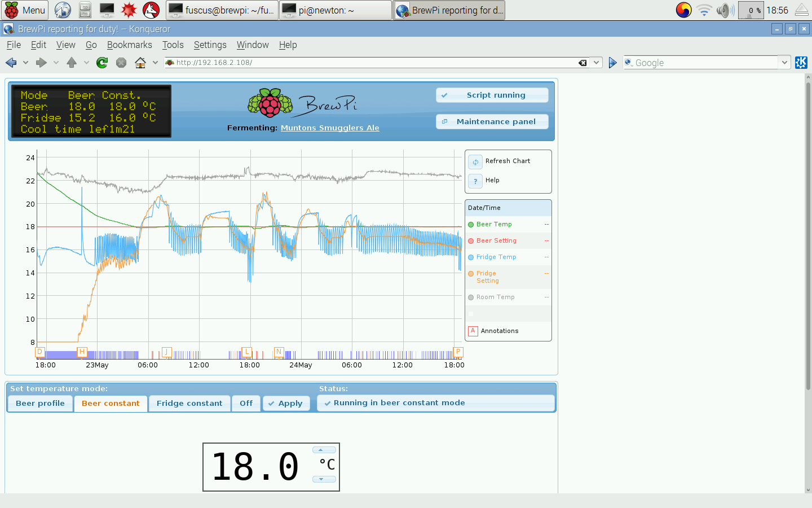
Task: Switch to pi@newton terminal window
Action: click(336, 10)
